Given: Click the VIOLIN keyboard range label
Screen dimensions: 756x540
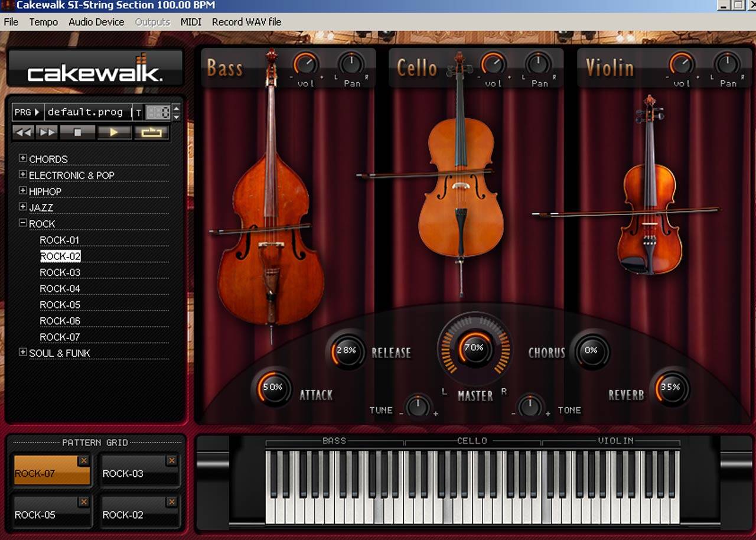Looking at the screenshot, I should (x=615, y=441).
